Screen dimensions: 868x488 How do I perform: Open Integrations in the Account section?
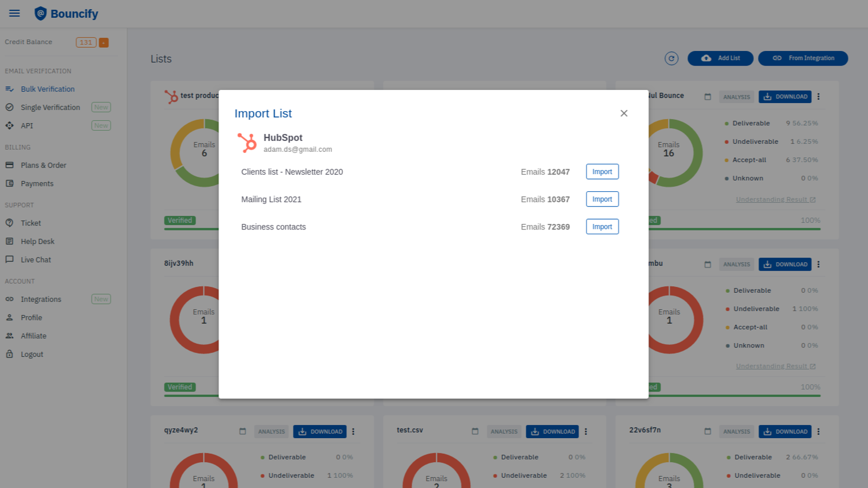pyautogui.click(x=41, y=299)
